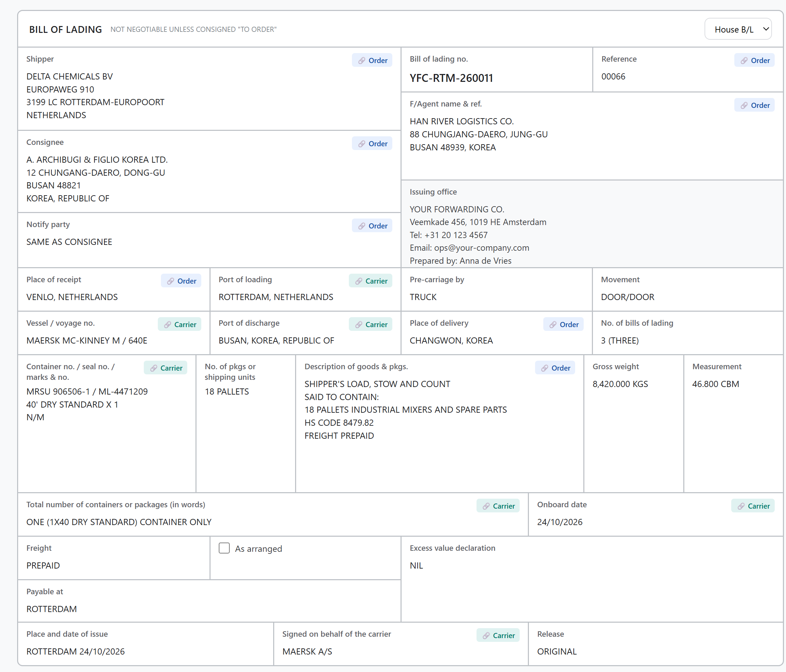Click Carrier badge for Signed on behalf
Viewport: 786px width, 672px height.
pyautogui.click(x=498, y=635)
